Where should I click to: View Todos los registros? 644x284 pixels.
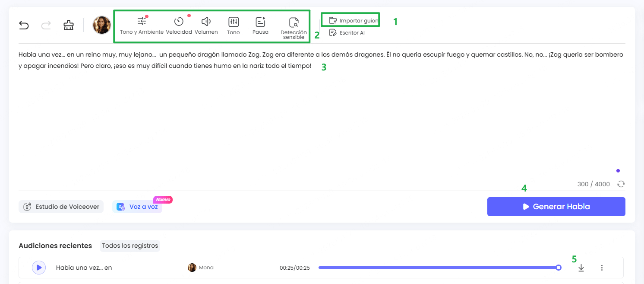[130, 246]
